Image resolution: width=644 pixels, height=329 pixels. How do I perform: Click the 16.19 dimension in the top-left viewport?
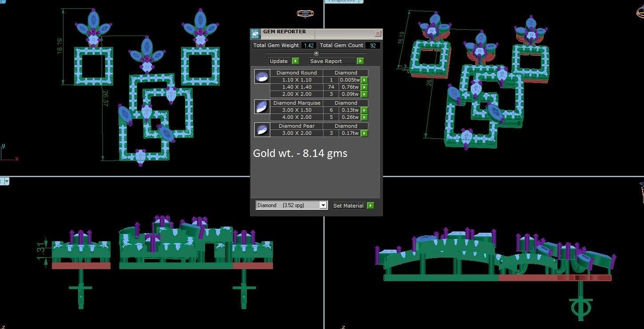coord(60,46)
